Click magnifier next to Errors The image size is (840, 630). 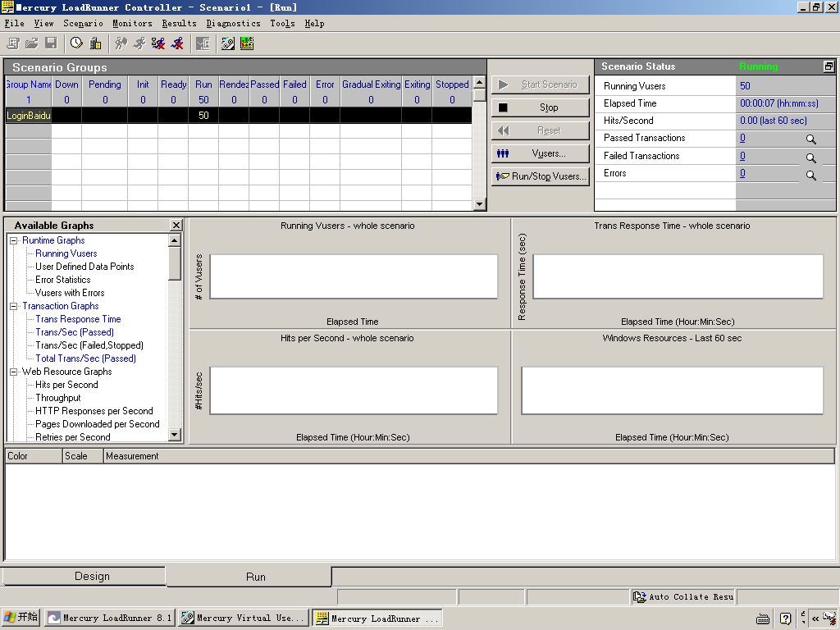coord(811,176)
